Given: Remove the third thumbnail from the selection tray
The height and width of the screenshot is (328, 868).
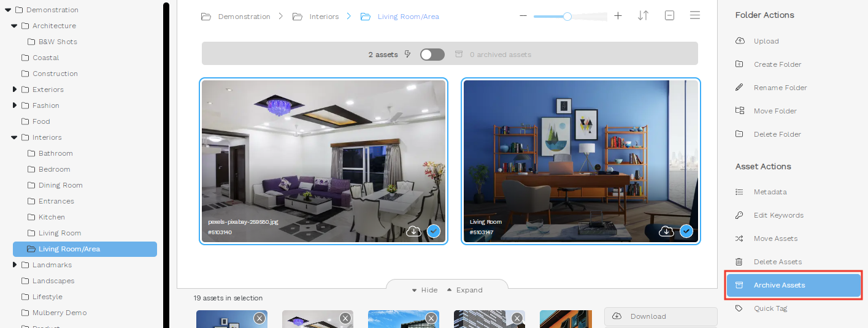Looking at the screenshot, I should point(431,318).
